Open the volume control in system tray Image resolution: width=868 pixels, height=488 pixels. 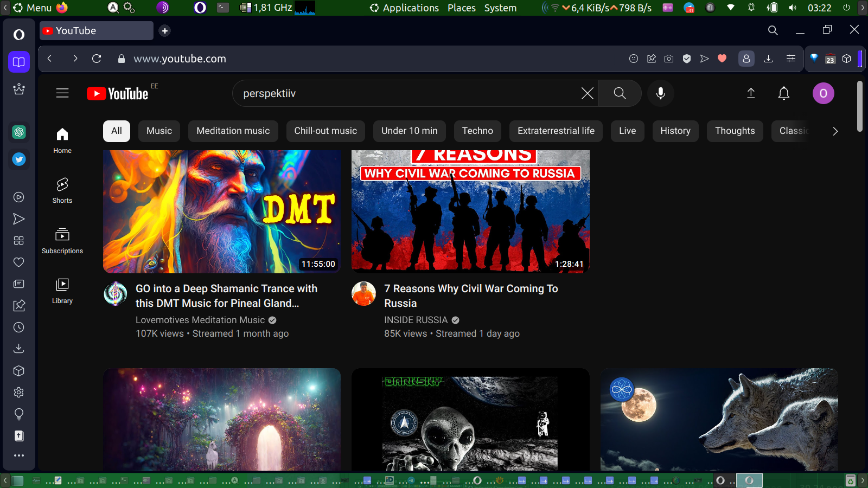(x=793, y=8)
